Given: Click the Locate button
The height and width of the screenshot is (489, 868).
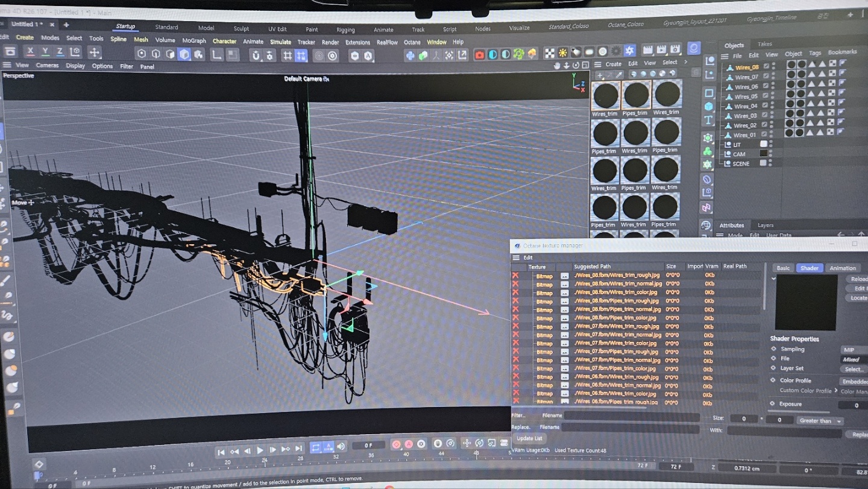Looking at the screenshot, I should click(x=858, y=298).
